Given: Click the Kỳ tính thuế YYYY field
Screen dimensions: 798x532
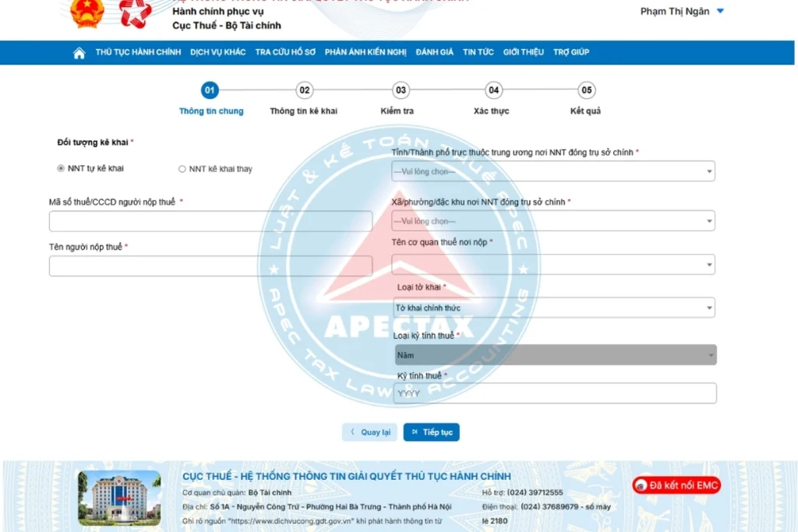Looking at the screenshot, I should [555, 393].
